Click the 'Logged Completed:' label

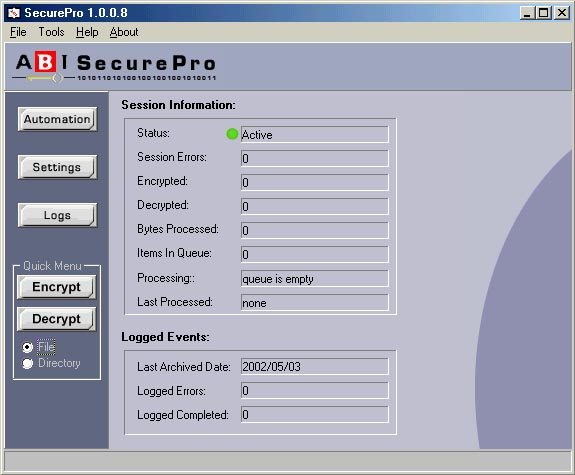183,415
